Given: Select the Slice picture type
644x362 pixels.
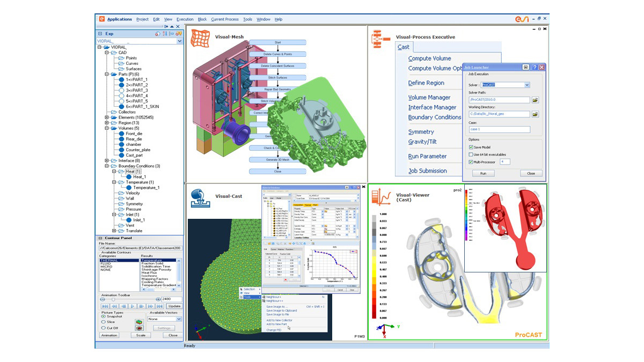Looking at the screenshot, I should pos(103,322).
